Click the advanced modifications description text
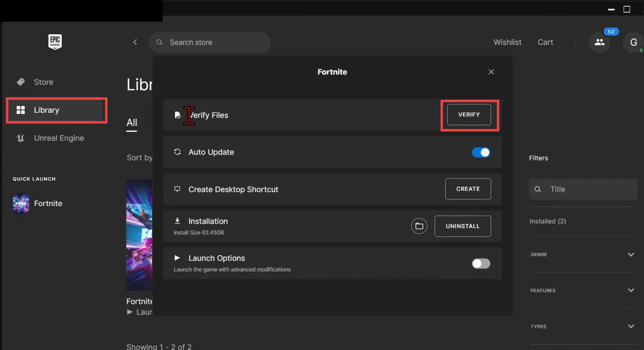Image resolution: width=644 pixels, height=350 pixels. tap(232, 270)
